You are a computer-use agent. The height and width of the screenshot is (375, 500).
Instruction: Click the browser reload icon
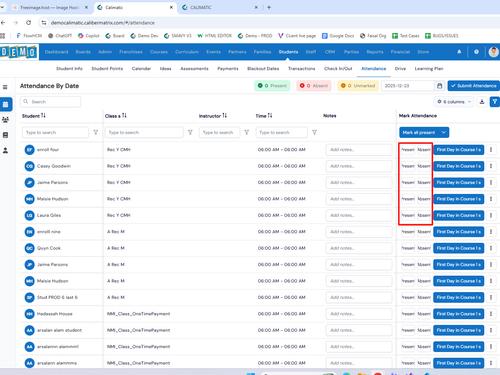(29, 23)
